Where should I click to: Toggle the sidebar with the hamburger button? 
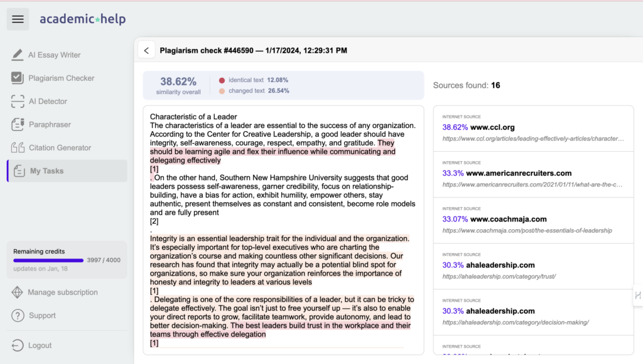click(18, 19)
